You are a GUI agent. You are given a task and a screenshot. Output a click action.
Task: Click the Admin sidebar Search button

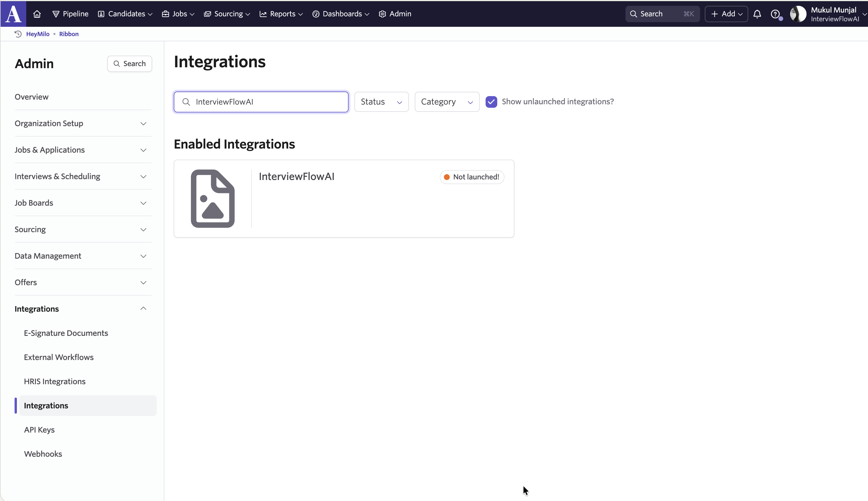tap(129, 64)
